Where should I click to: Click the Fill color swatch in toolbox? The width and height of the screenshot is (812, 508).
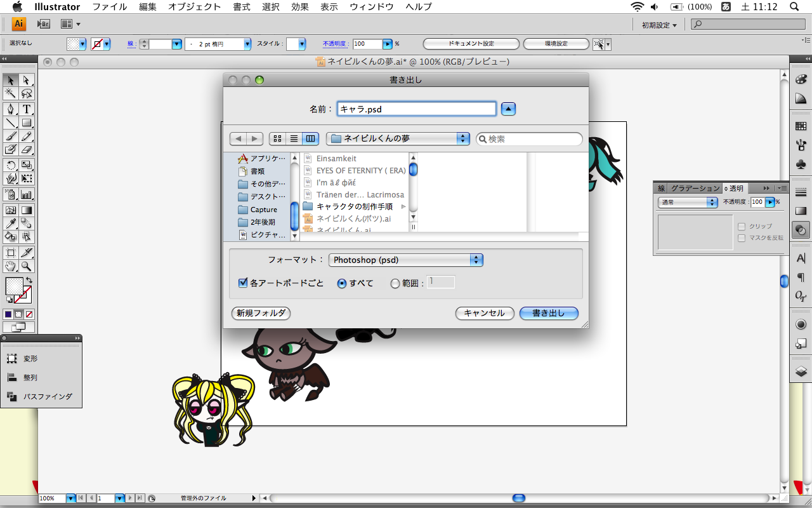[x=14, y=286]
